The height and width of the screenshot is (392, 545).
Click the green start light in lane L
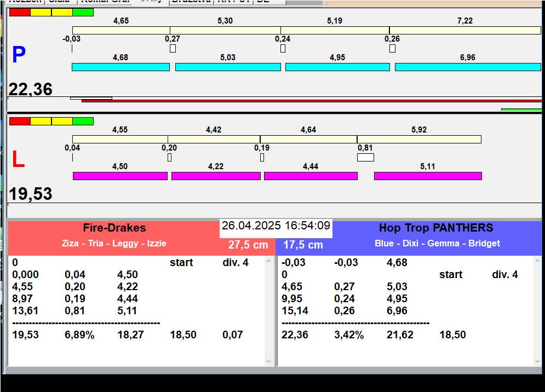tap(83, 121)
